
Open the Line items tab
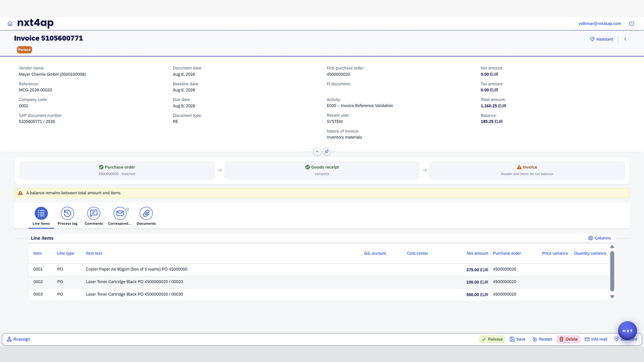tap(41, 217)
